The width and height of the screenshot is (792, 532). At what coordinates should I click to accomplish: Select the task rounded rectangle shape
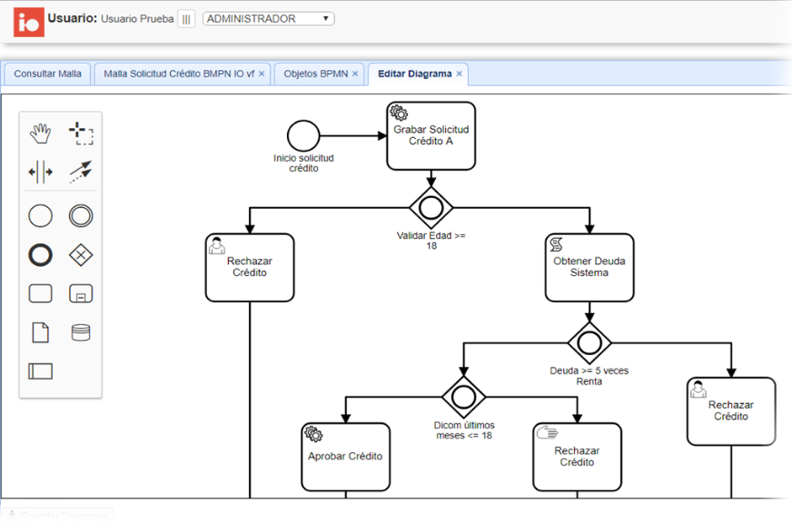point(41,294)
